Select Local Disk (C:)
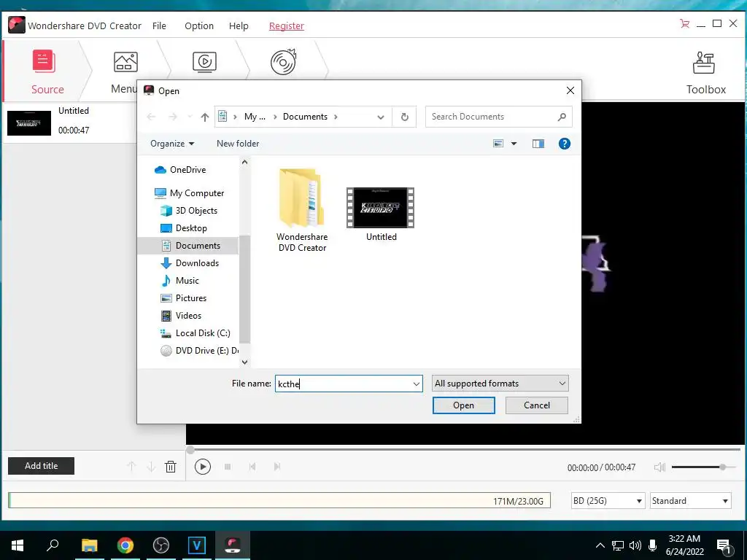Screen dimensions: 747x560 tap(203, 333)
